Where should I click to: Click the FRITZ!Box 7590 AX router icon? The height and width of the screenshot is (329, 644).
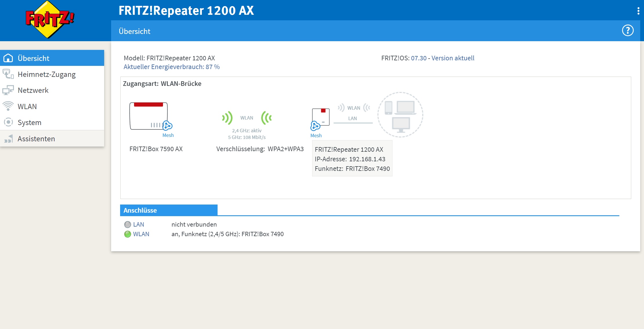click(x=148, y=116)
